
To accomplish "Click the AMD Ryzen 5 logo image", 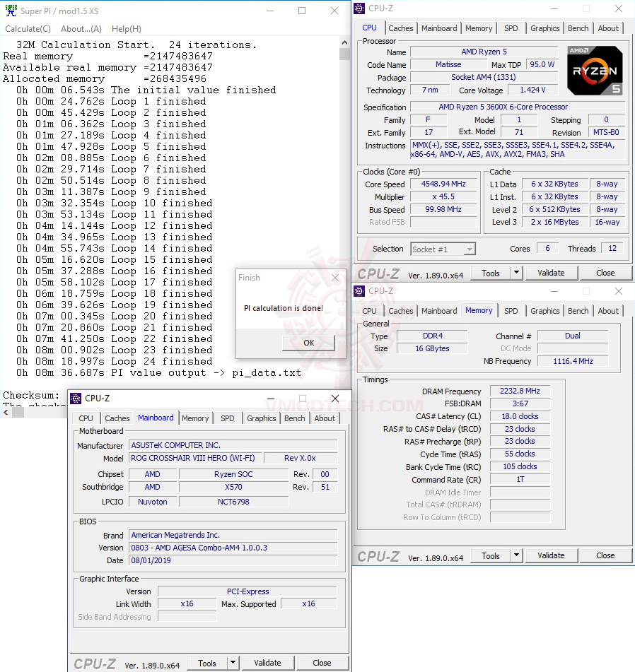I will (x=595, y=71).
